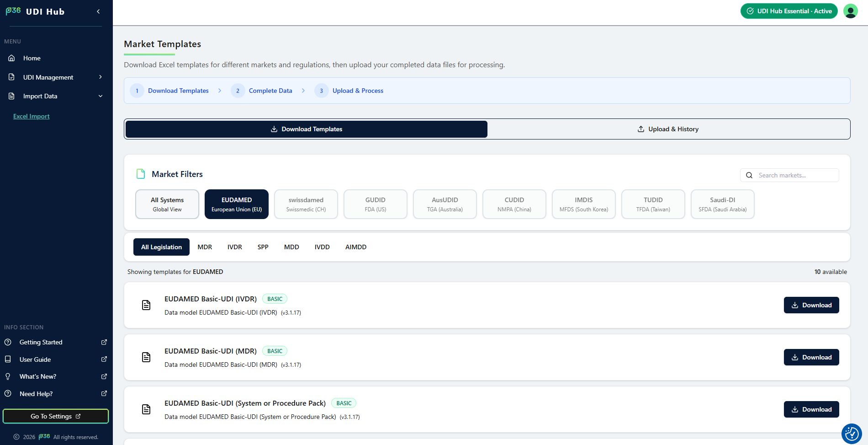The height and width of the screenshot is (445, 868).
Task: Select step 1 Download Templates
Action: tap(169, 91)
